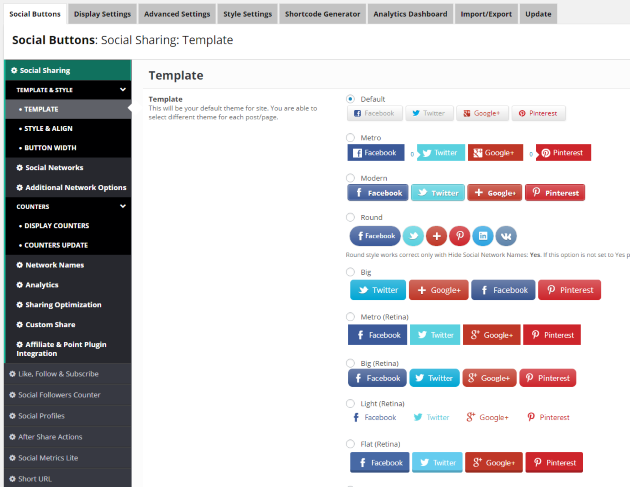Viewport: 630px width, 487px height.
Task: Click the gear icon beside Social Profiles
Action: [x=12, y=416]
